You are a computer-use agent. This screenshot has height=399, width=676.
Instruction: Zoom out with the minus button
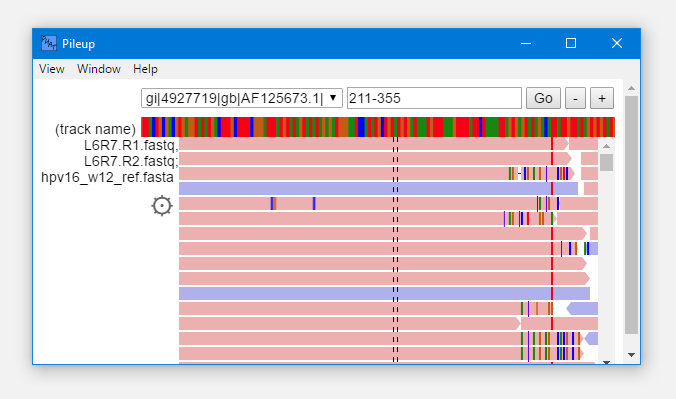pos(576,98)
